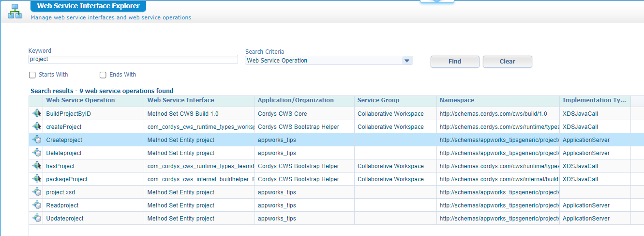
Task: Click the project.xsd row icon
Action: point(37,192)
